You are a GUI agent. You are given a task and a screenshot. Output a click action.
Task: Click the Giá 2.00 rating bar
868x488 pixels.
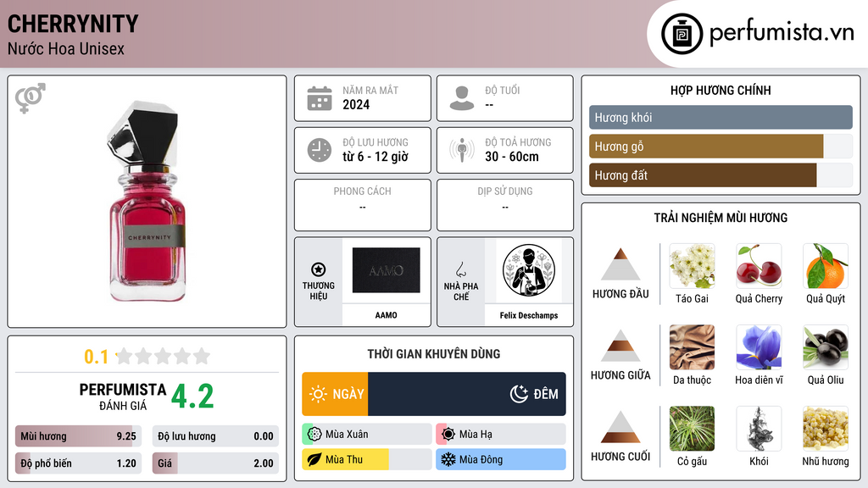tap(215, 463)
